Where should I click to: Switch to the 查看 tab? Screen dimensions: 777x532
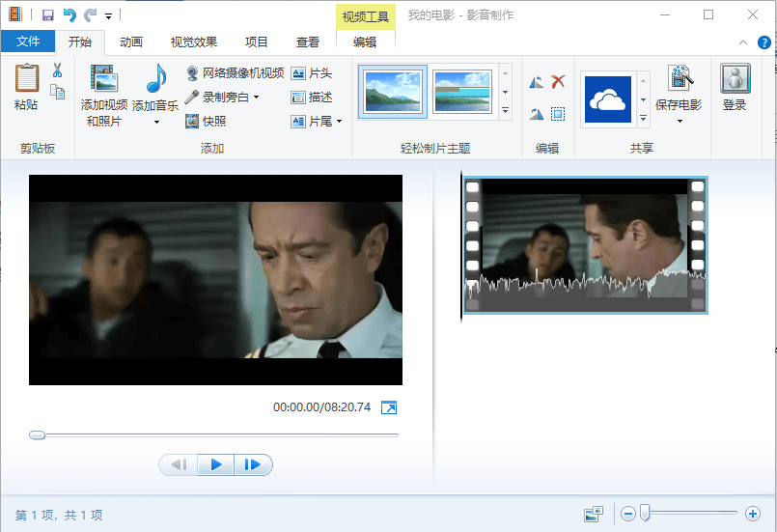click(308, 42)
